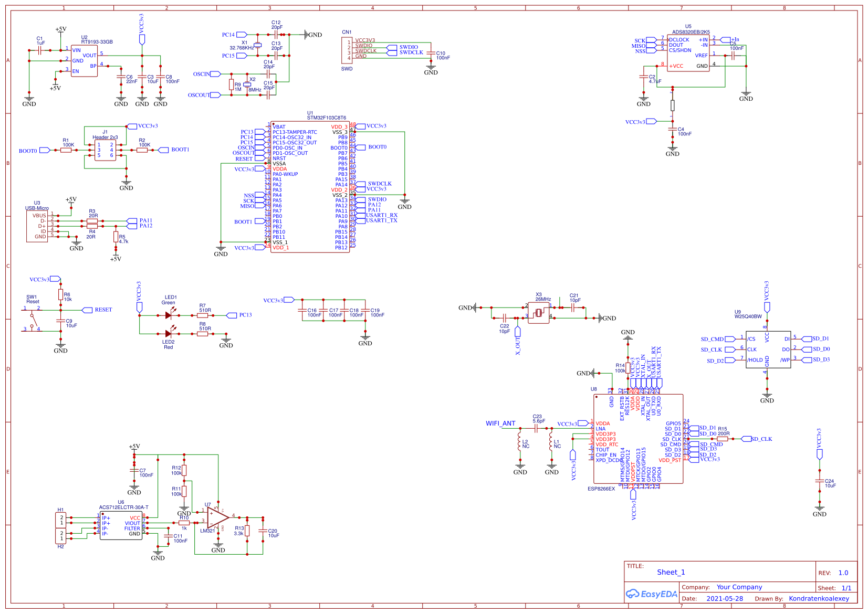
Task: Select the X1 32.768KHz crystal symbol
Action: point(257,45)
